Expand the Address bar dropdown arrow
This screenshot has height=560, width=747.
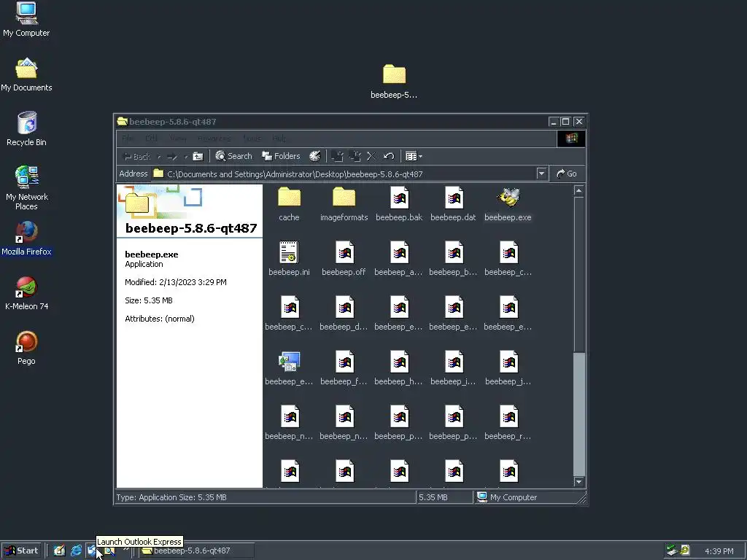tap(541, 174)
